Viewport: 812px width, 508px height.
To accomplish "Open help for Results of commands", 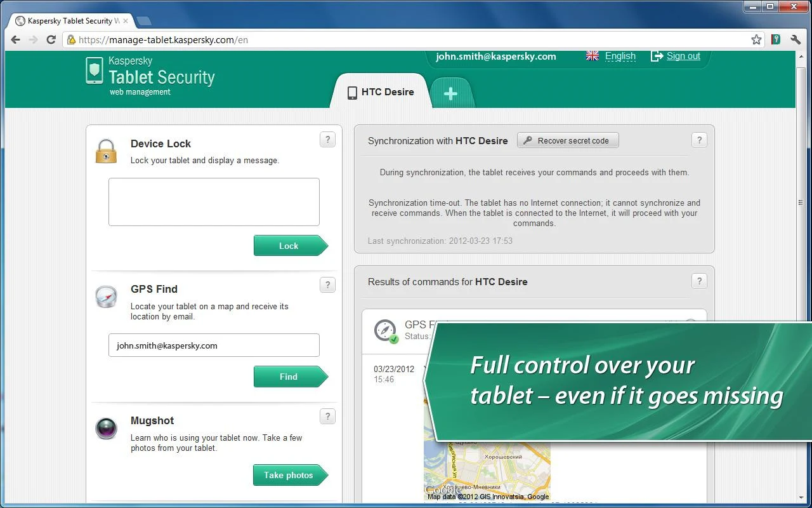I will tap(699, 281).
